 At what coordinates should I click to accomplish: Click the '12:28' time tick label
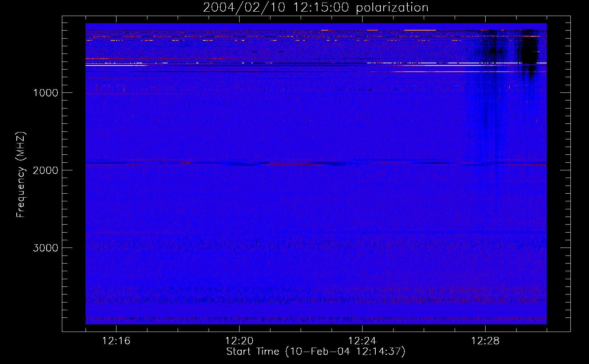point(485,341)
